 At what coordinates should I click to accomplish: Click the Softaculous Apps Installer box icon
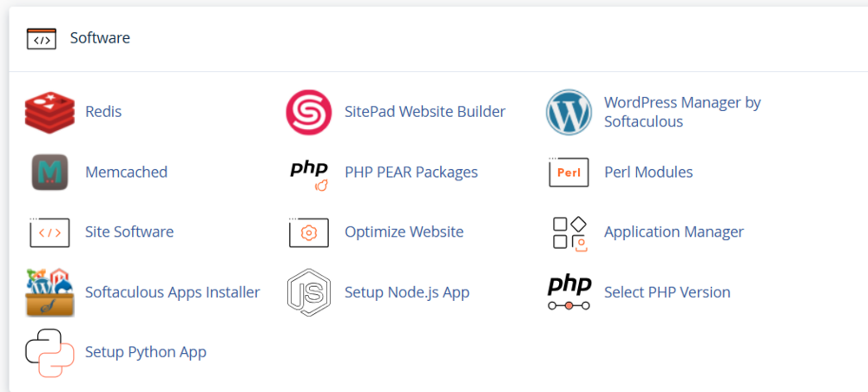coord(49,292)
